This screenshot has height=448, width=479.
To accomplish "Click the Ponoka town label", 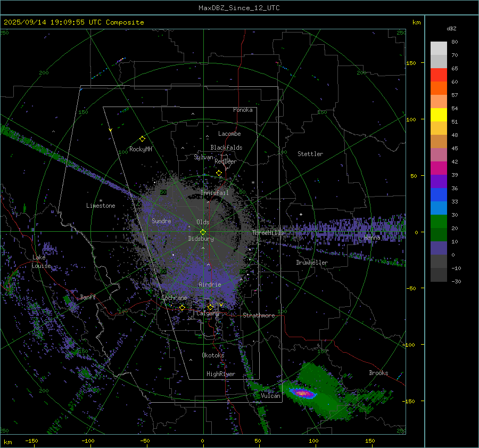I will tap(243, 110).
